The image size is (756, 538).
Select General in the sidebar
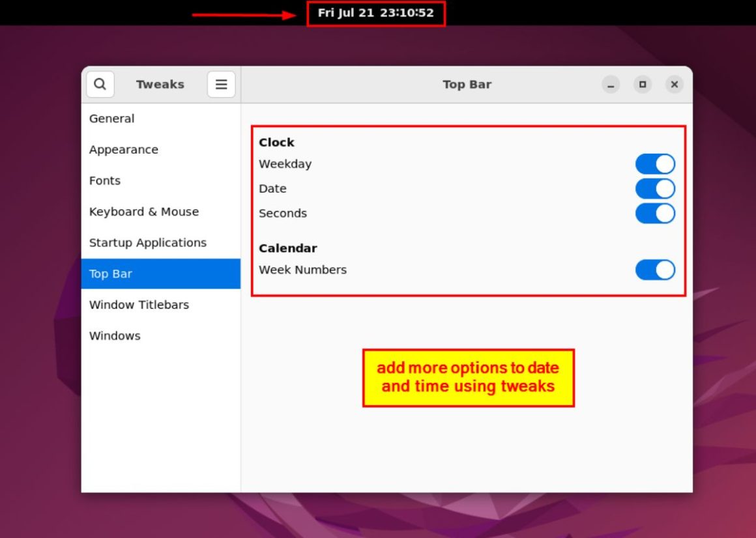point(111,119)
